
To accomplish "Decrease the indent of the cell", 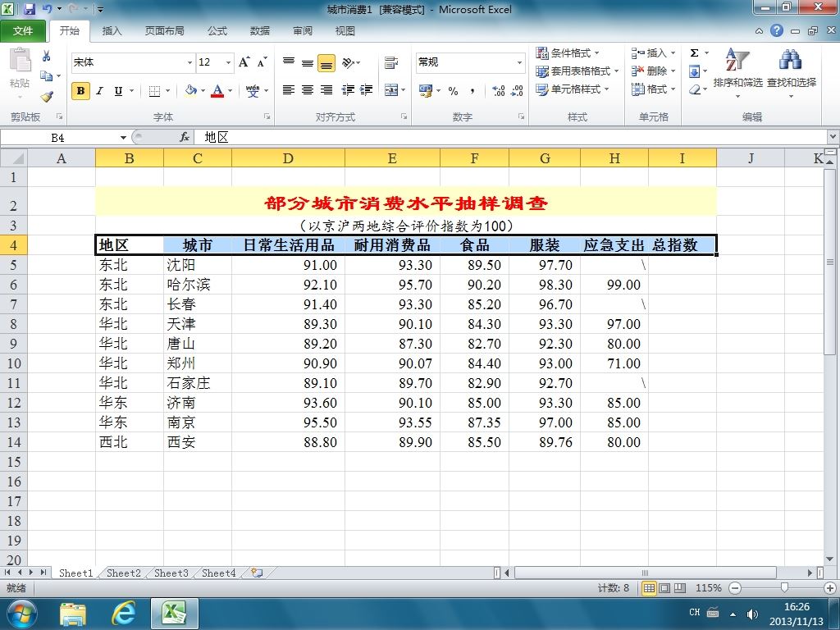I will point(348,90).
